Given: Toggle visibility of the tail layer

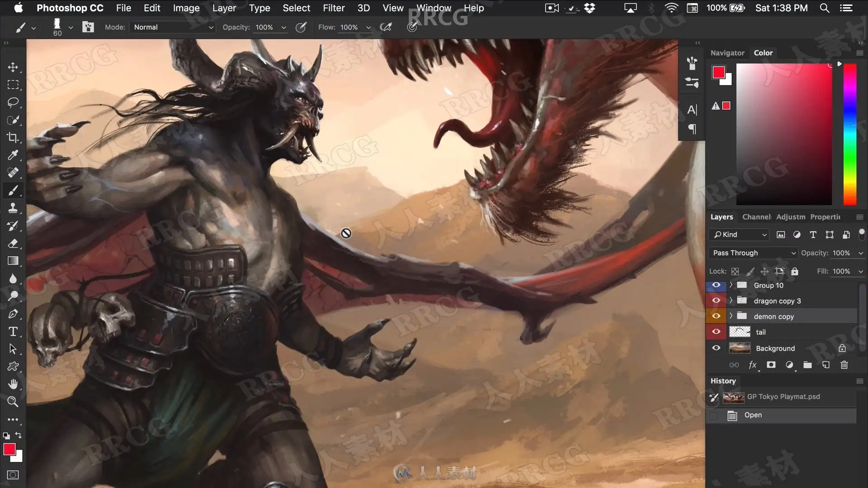Looking at the screenshot, I should [716, 332].
